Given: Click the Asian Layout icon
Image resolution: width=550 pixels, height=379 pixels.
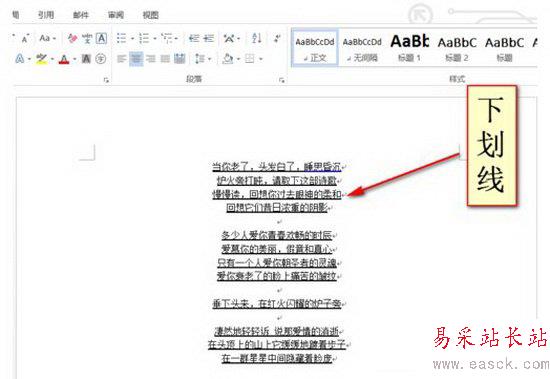Looking at the screenshot, I should tap(229, 38).
